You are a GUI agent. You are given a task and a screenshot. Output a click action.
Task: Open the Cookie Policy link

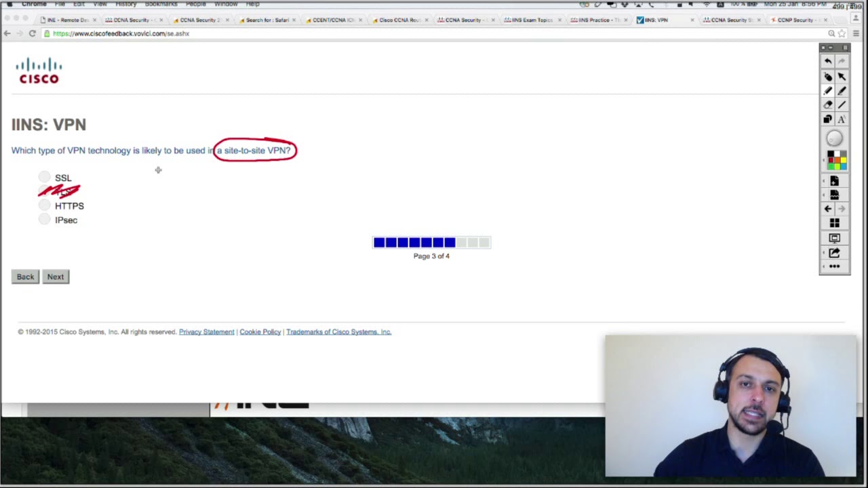[260, 331]
